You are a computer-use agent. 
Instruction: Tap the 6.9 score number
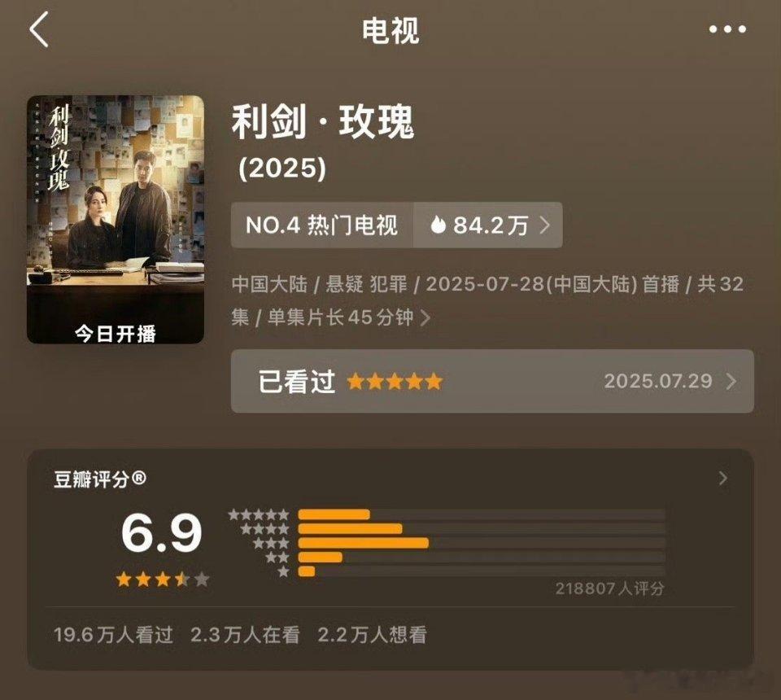pyautogui.click(x=162, y=532)
